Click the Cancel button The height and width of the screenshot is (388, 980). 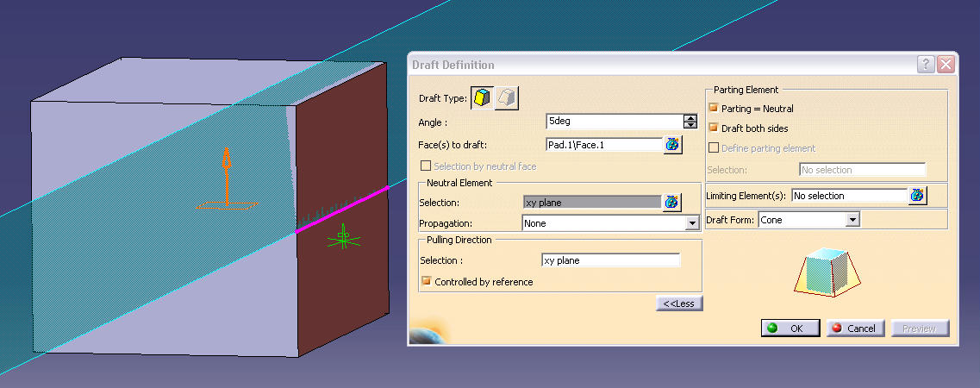855,328
